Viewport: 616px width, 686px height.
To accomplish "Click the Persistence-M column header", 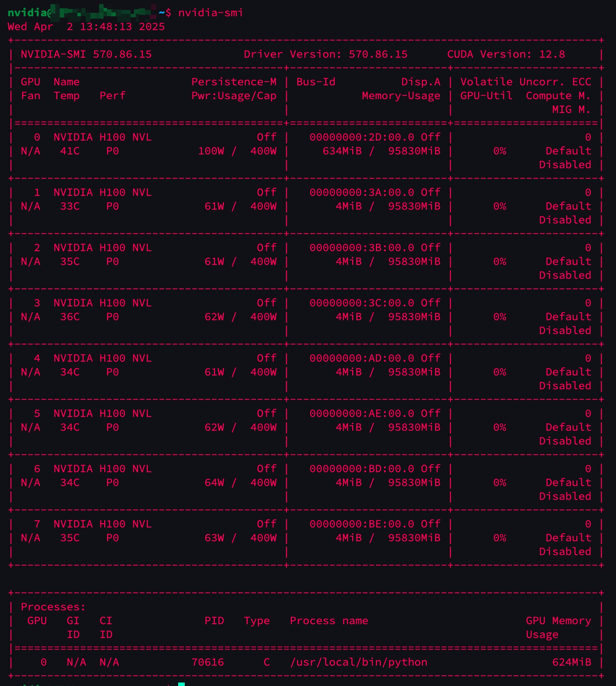I will point(234,82).
